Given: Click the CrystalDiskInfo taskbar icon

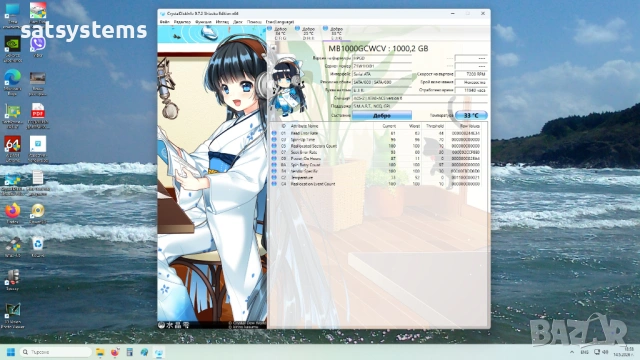Looking at the screenshot, I should (159, 352).
